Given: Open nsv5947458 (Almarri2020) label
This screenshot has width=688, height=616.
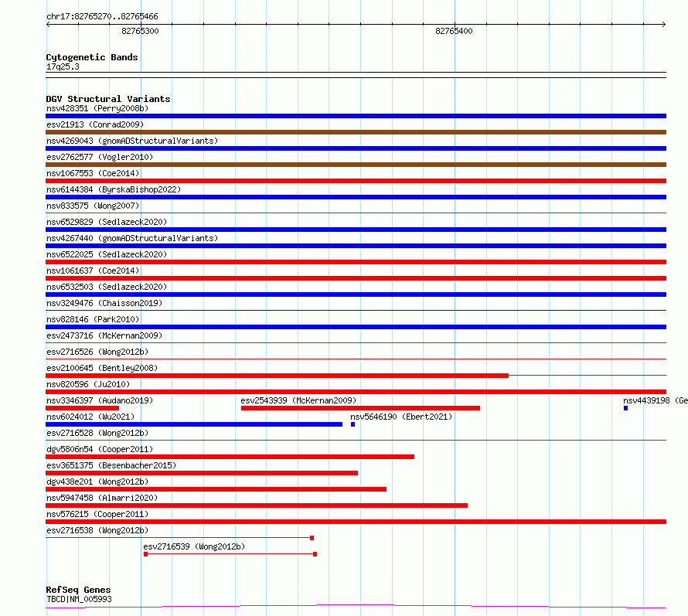Looking at the screenshot, I should pyautogui.click(x=102, y=498).
